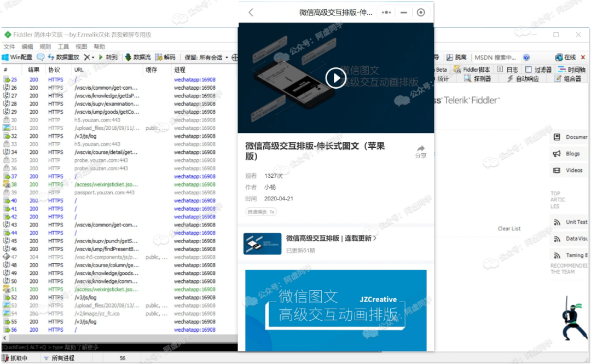Select session 38 weixinjsticket row
591x364 pixels.
(109, 184)
